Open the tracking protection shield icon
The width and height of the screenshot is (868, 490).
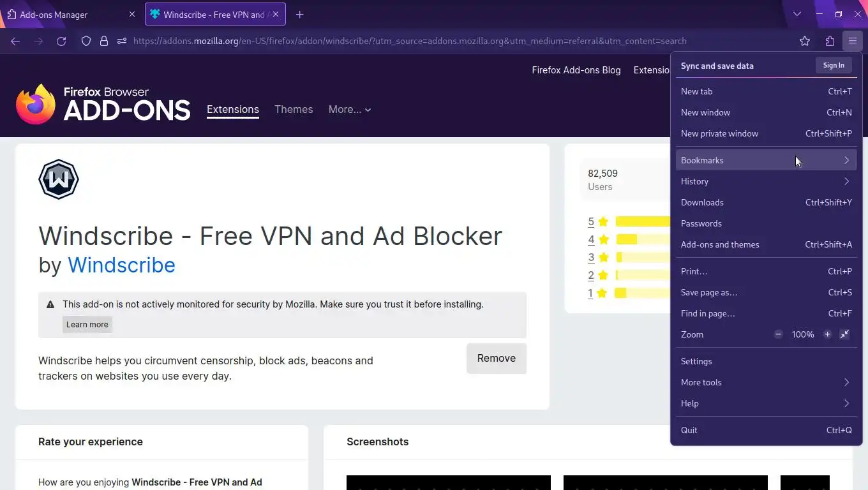click(86, 41)
